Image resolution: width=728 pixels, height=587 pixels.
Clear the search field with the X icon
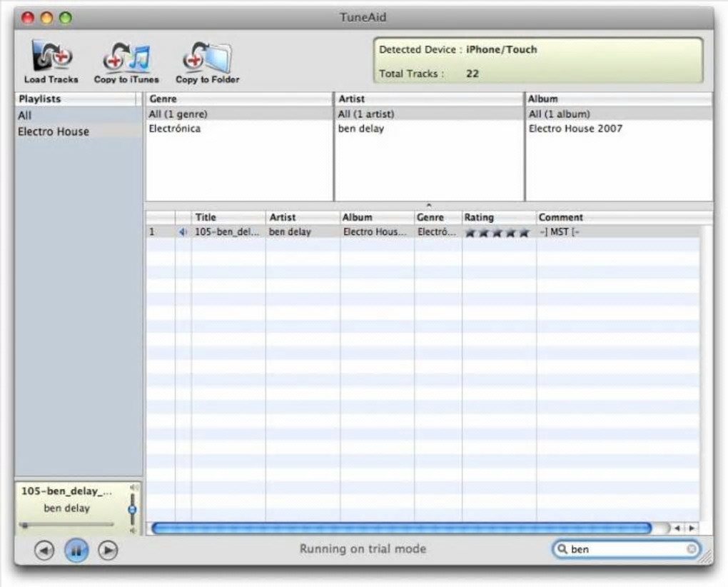(x=691, y=549)
